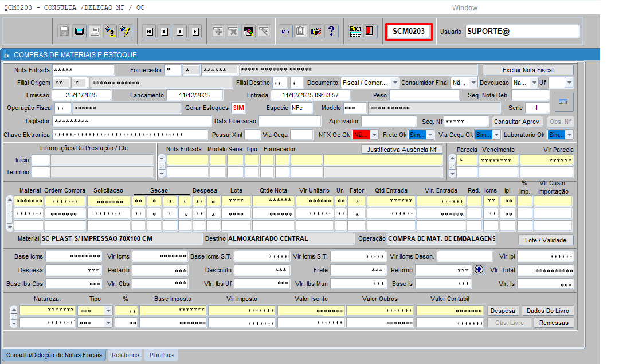Screen dimensions: 619x364
Task: Open help via the question mark icon
Action: coord(331,31)
